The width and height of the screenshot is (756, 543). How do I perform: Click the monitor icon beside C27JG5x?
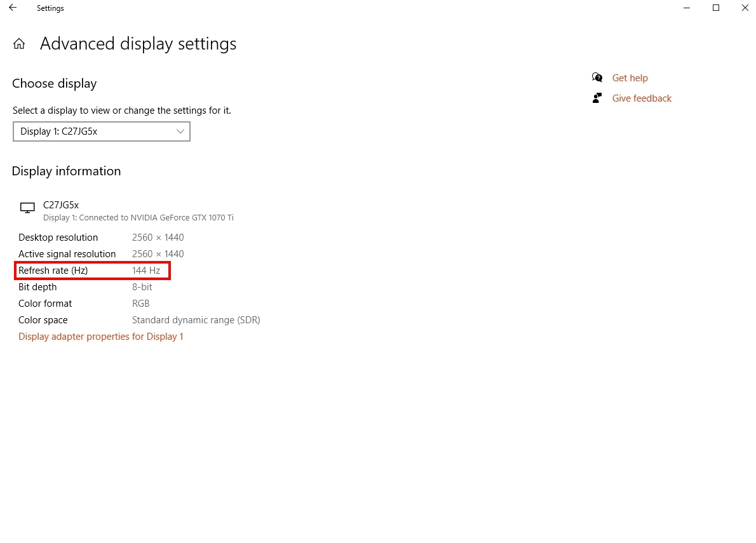tap(27, 208)
